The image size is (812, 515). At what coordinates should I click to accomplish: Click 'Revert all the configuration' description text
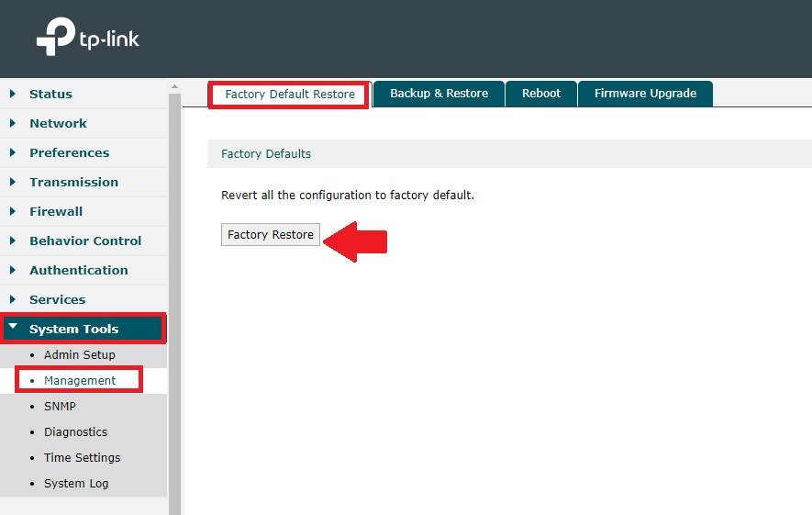[348, 196]
